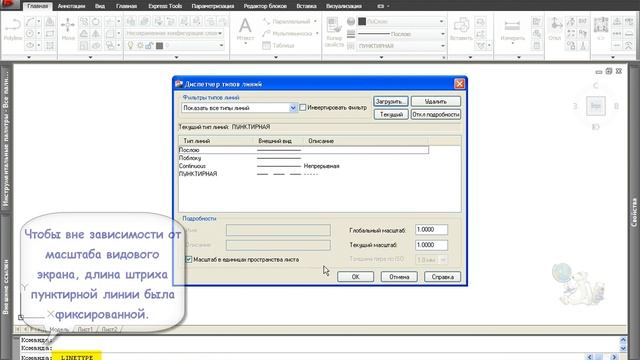Open the Инструментальные палитры side bar
Viewport: 640px width, 360px height.
point(6,139)
